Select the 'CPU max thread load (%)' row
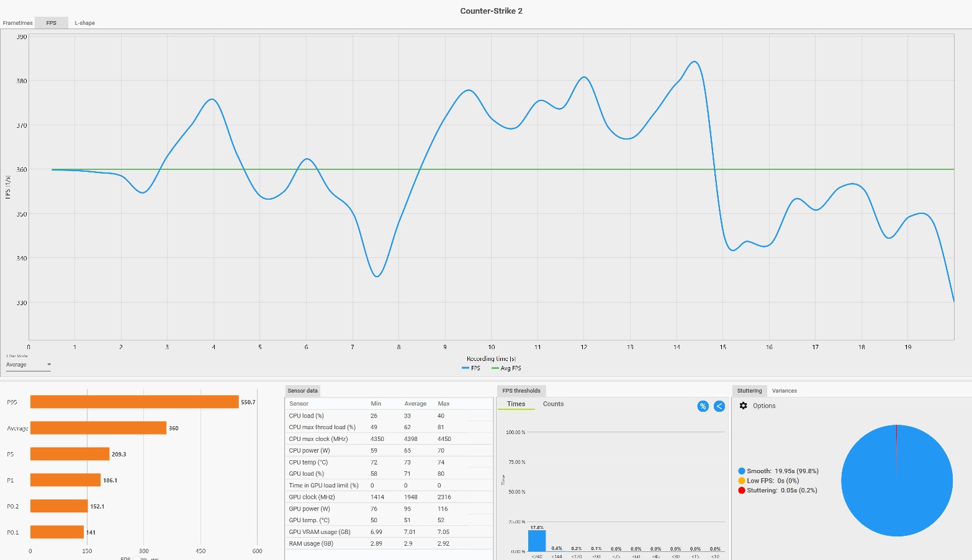The image size is (972, 560). pos(389,427)
